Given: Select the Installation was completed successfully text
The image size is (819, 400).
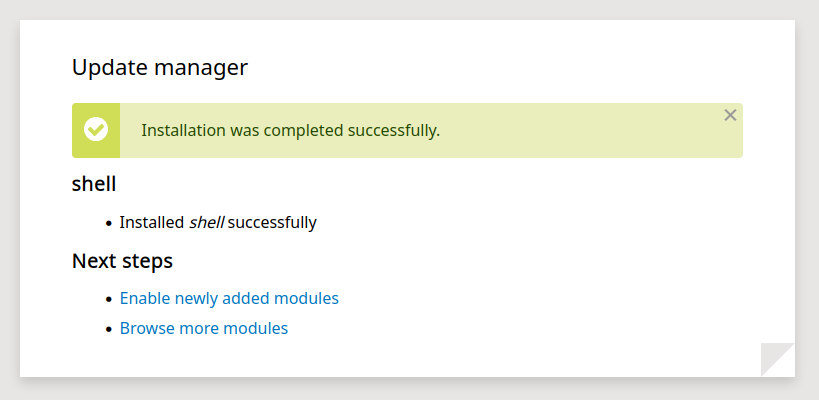Looking at the screenshot, I should click(x=290, y=131).
